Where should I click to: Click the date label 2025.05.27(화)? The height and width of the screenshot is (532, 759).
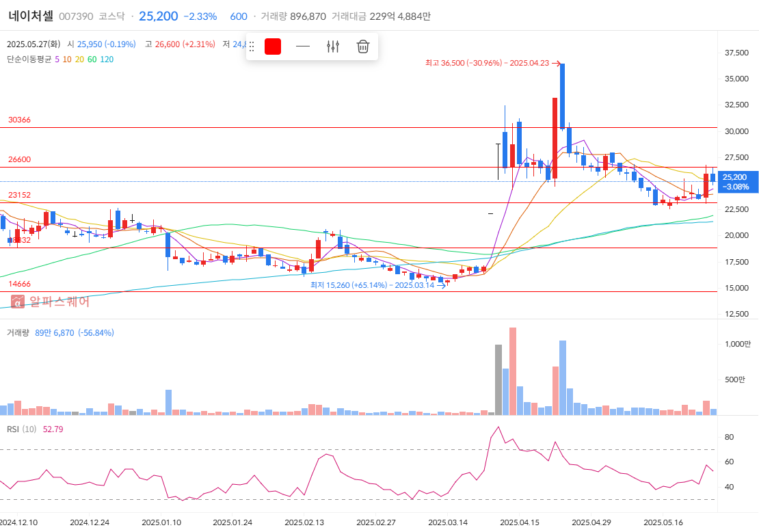point(34,44)
